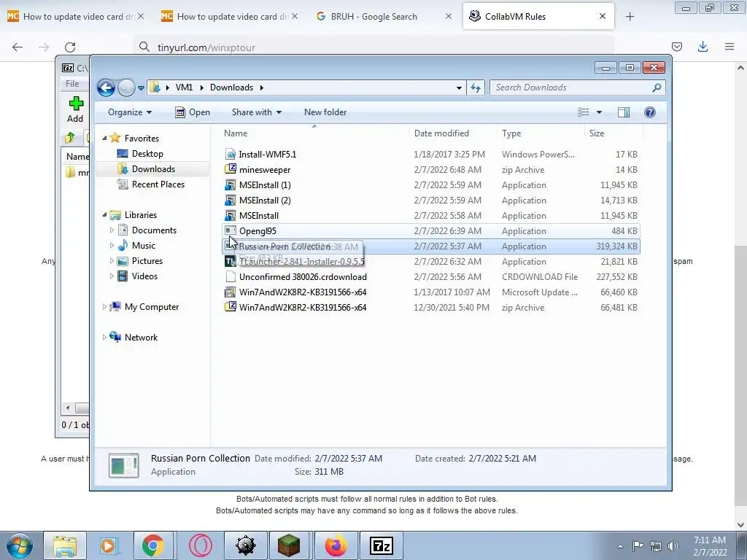Open the File menu in 7-Zip window
This screenshot has height=560, width=747.
click(x=72, y=84)
